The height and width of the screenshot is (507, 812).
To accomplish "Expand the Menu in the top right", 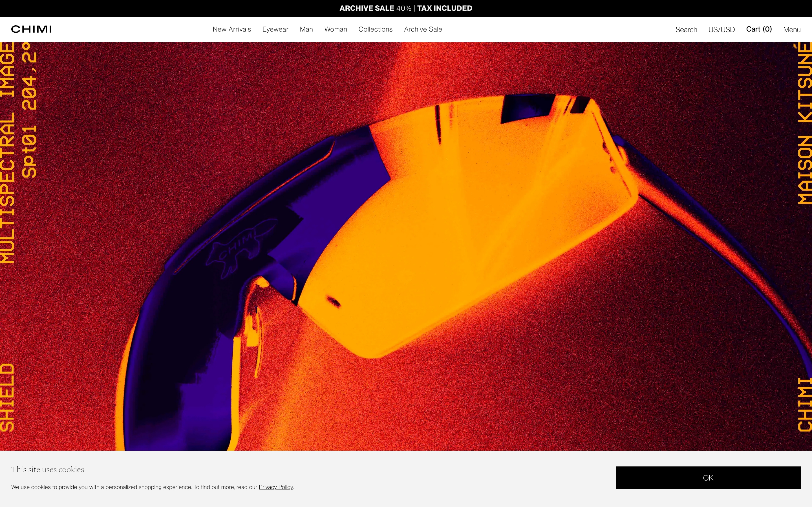I will pyautogui.click(x=791, y=30).
